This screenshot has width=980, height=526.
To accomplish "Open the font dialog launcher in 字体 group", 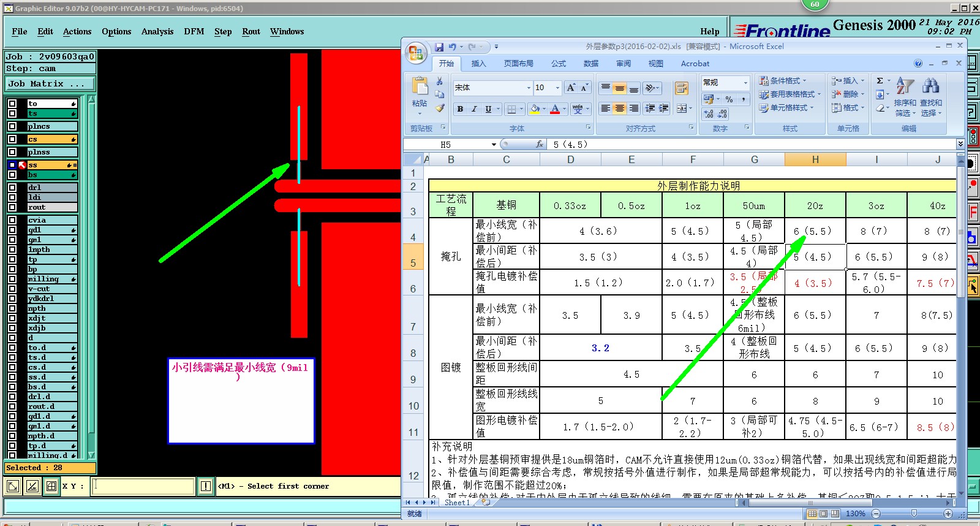I will (x=589, y=128).
